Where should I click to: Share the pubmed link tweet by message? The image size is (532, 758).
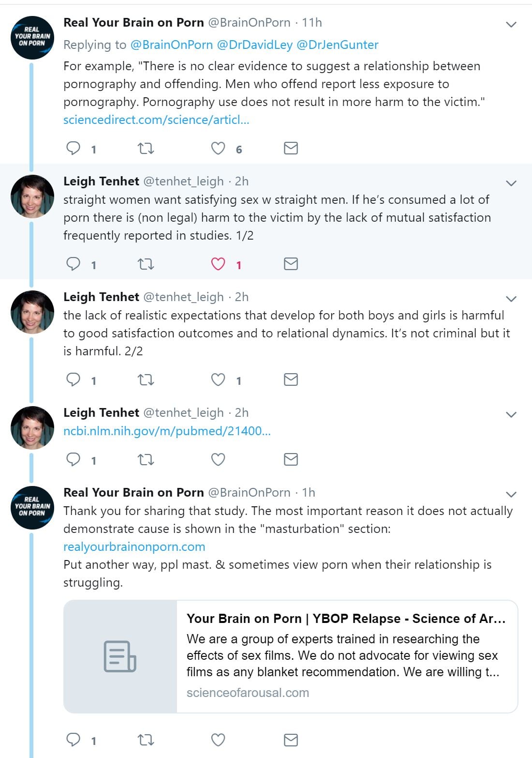[291, 459]
